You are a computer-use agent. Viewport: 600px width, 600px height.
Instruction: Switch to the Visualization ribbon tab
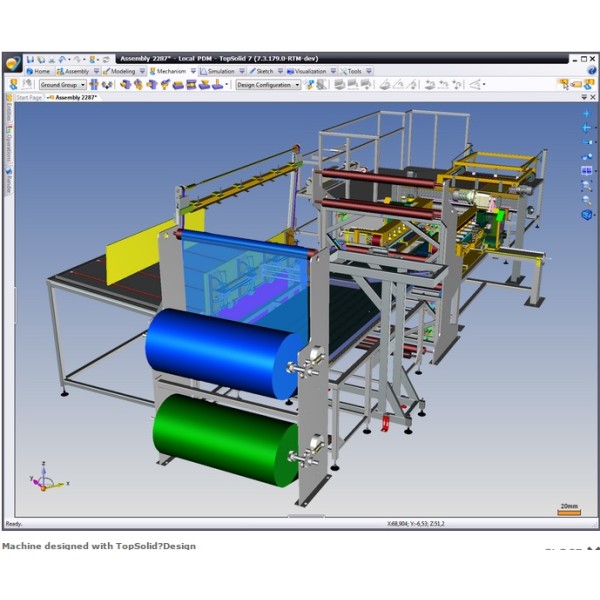[307, 71]
